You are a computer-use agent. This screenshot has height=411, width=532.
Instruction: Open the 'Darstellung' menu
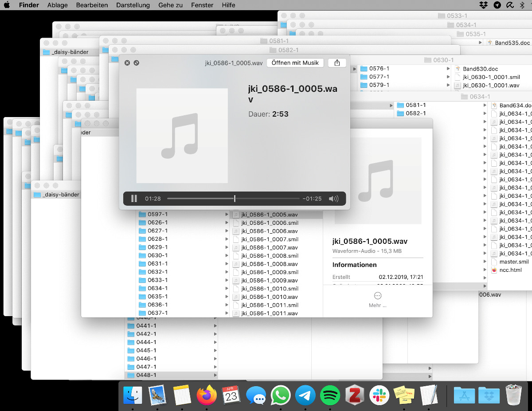(x=133, y=5)
